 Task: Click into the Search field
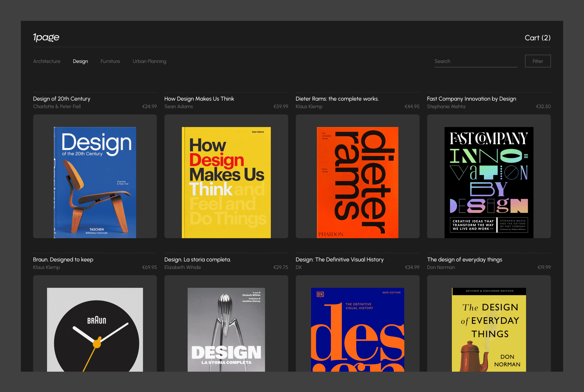pyautogui.click(x=476, y=61)
